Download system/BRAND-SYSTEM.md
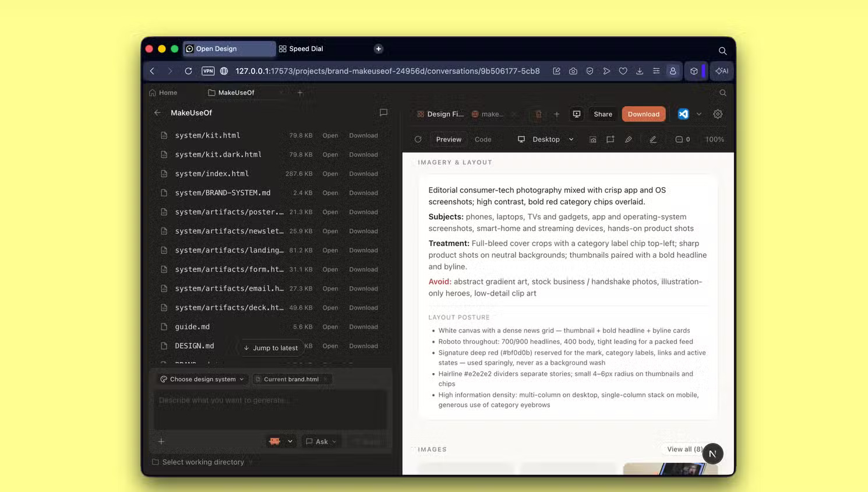The width and height of the screenshot is (868, 492). 364,193
